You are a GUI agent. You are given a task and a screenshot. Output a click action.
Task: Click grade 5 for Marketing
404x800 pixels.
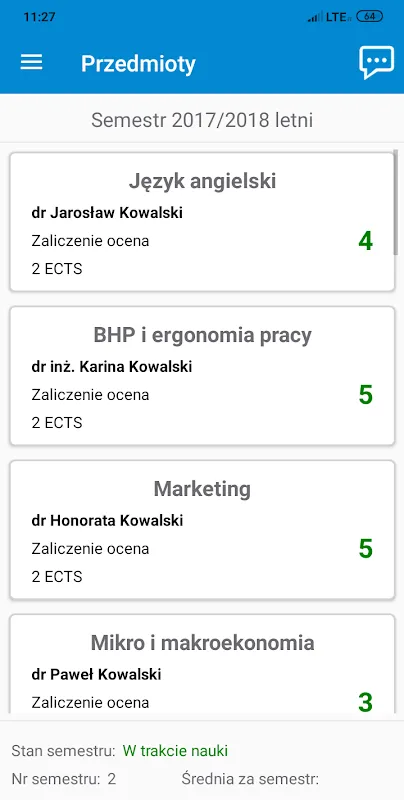366,549
